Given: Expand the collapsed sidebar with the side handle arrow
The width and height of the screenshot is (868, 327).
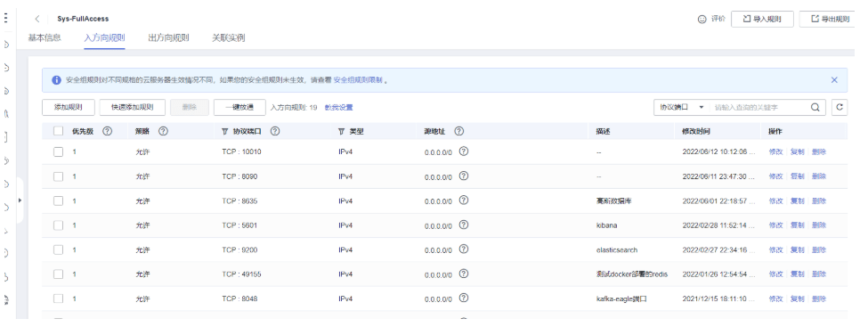Looking at the screenshot, I should point(20,200).
